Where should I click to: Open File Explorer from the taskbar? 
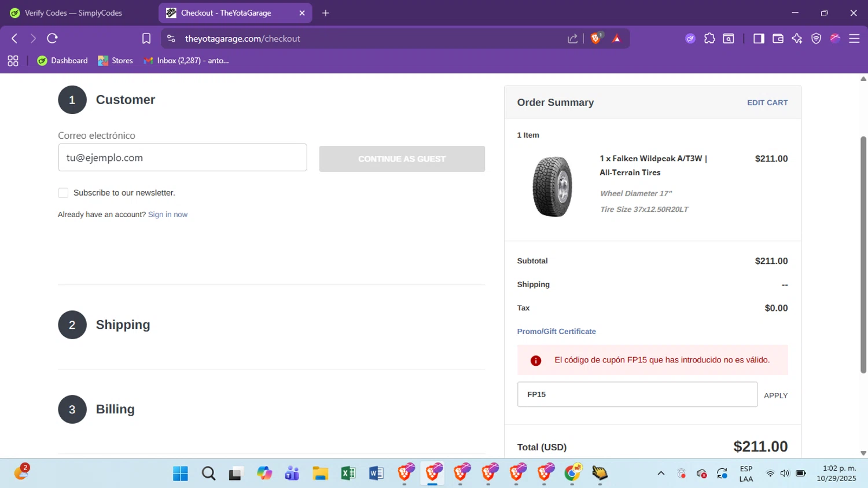320,474
